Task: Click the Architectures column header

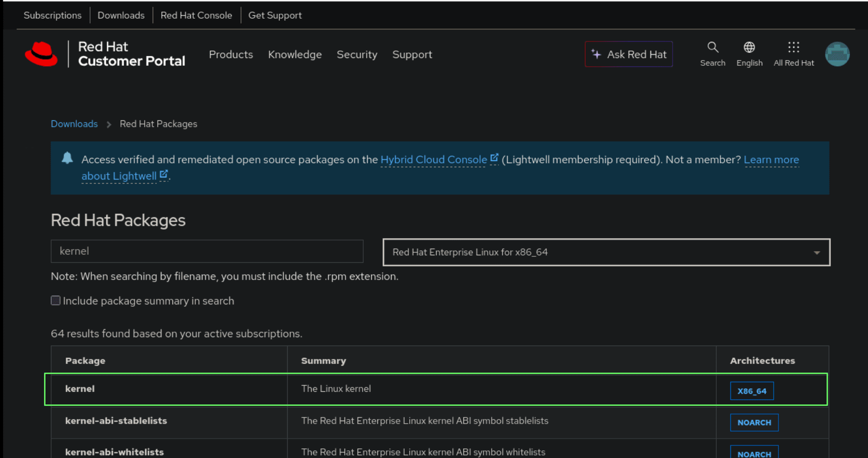Action: pyautogui.click(x=762, y=361)
